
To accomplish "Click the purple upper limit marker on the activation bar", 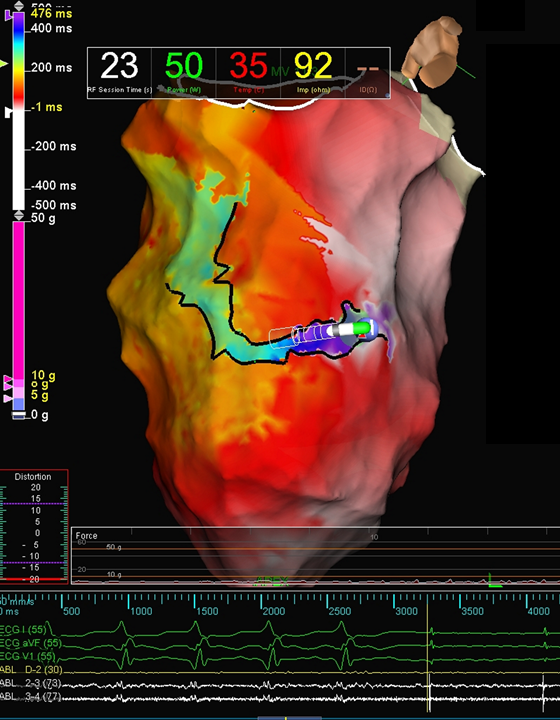I will (x=8, y=16).
